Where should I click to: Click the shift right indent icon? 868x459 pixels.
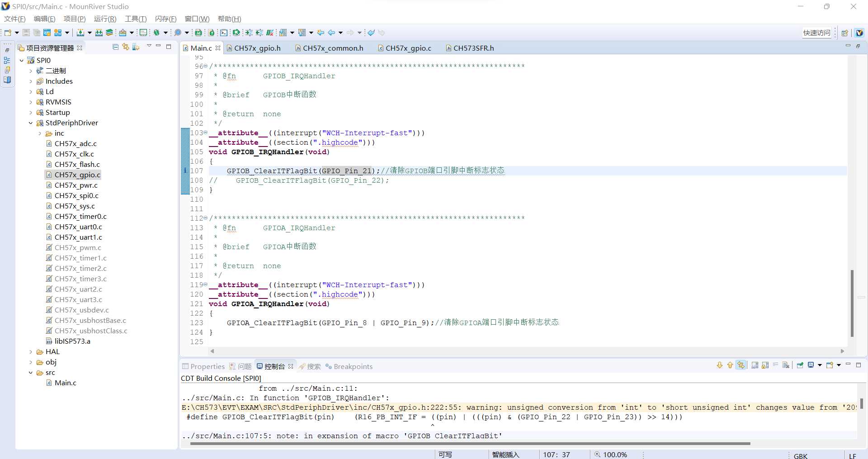pos(249,33)
